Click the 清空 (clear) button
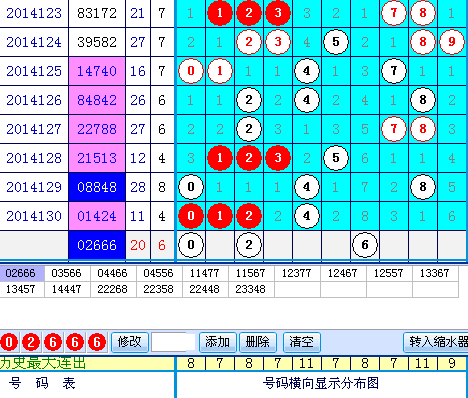The height and width of the screenshot is (398, 468). [302, 342]
